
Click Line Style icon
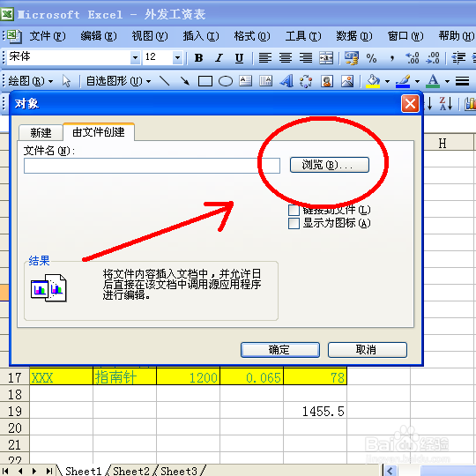coord(463,81)
